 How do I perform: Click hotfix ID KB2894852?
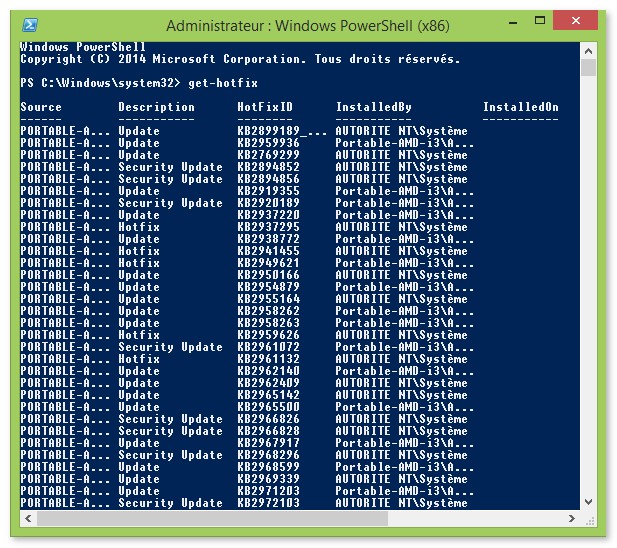(268, 167)
